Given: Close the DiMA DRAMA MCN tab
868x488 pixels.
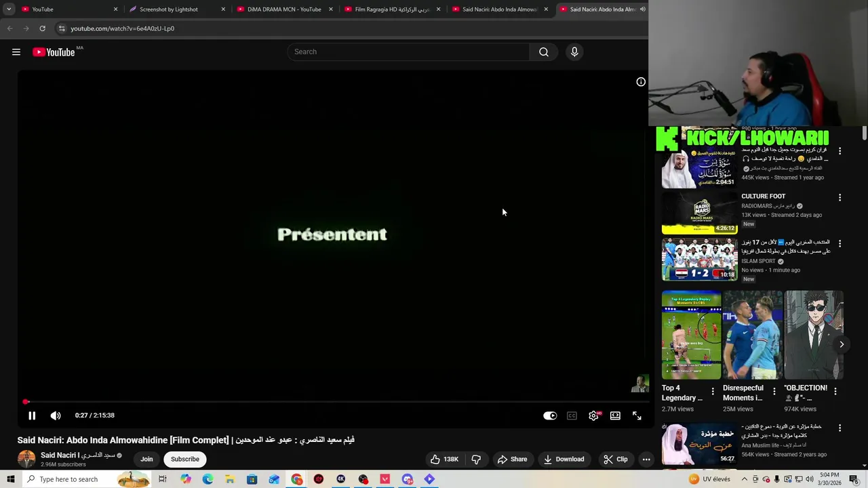Looking at the screenshot, I should (x=331, y=9).
